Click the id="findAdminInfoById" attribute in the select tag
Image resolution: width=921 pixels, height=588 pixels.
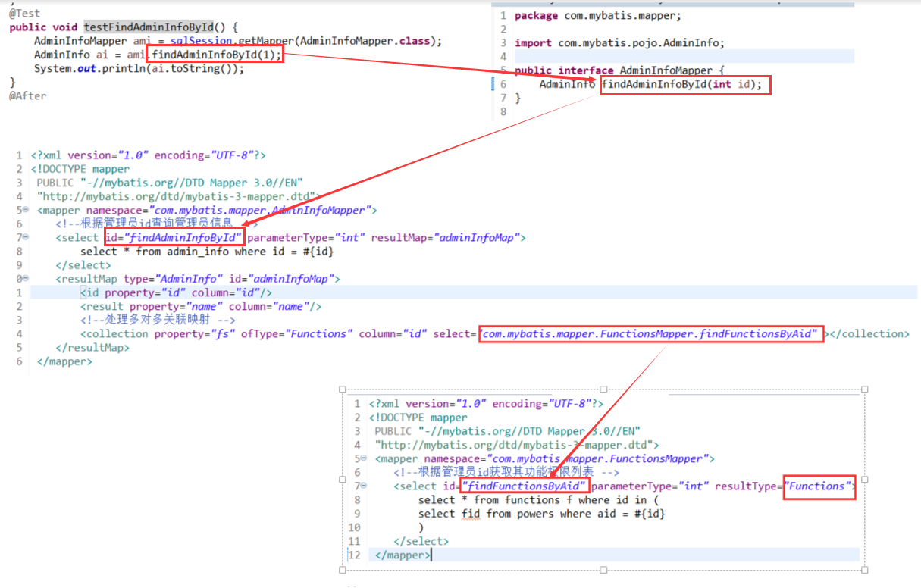pos(174,237)
